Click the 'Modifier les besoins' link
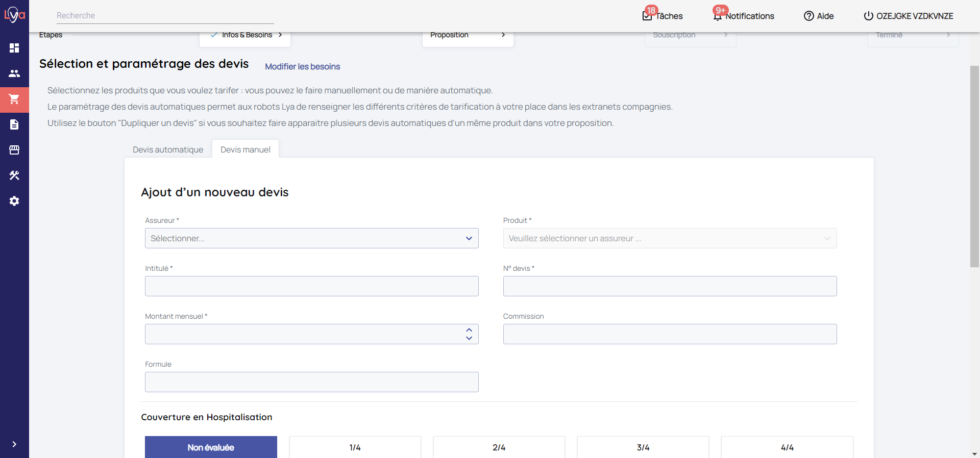Viewport: 980px width, 458px height. coord(302,67)
